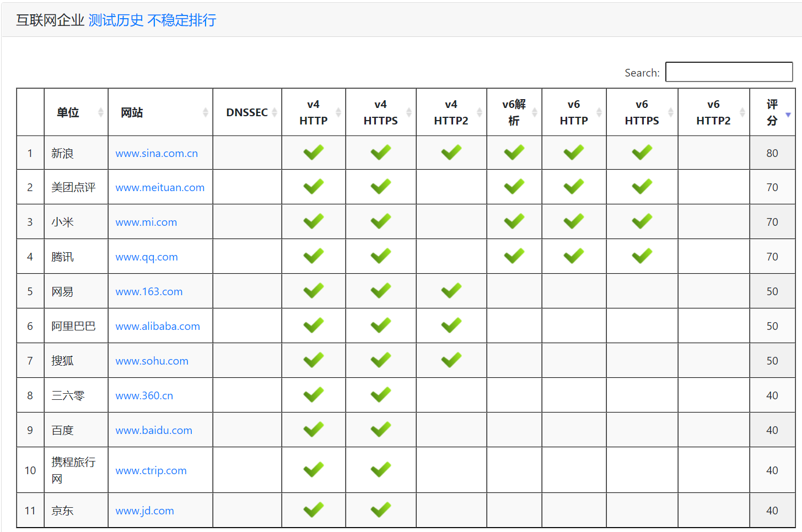Click v4 HTTP2 checkmark in 搜狐 row
This screenshot has height=532, width=802.
click(451, 360)
